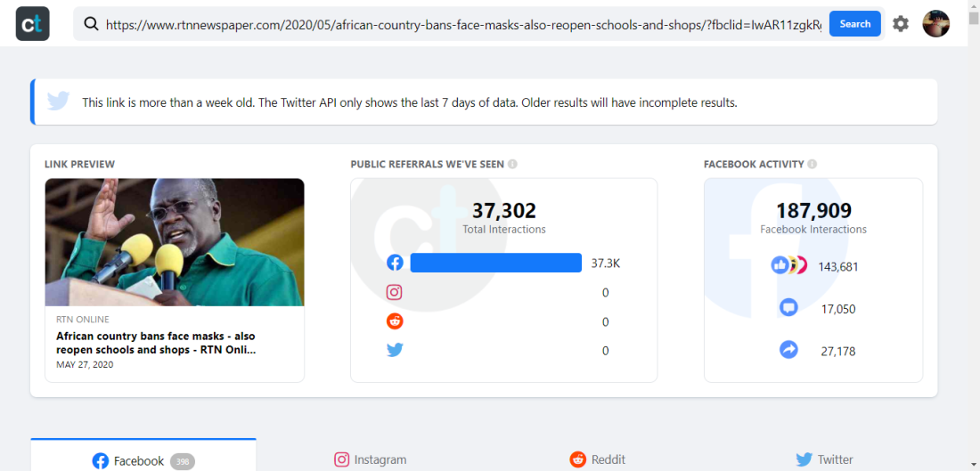Click the search magnifier icon
The image size is (980, 471).
coord(91,24)
